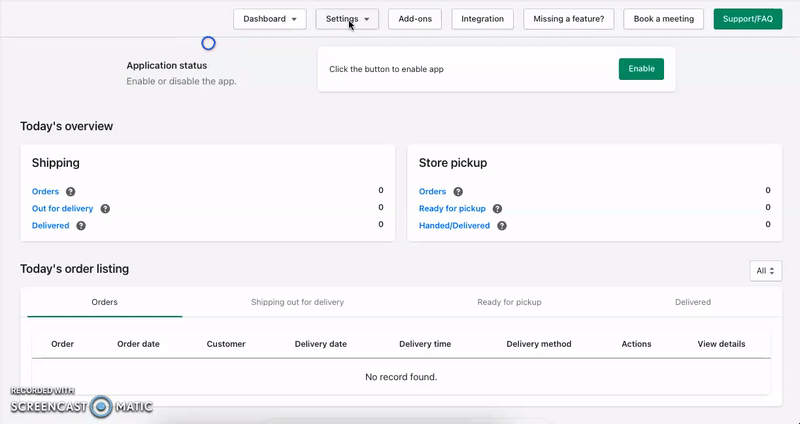Select the Ready for pickup tab
Screen dimensions: 800x424
point(509,302)
